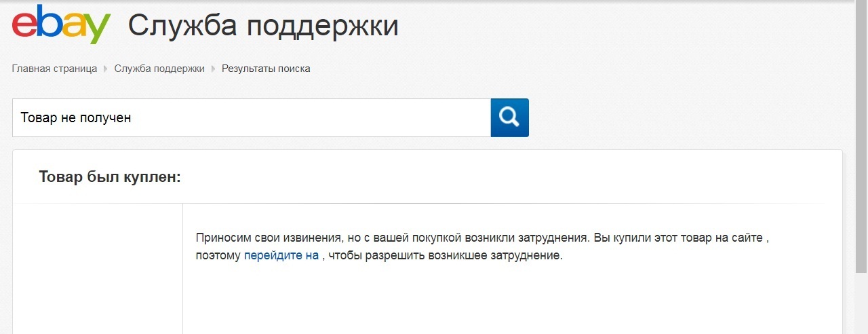Click the eBay logo
The width and height of the screenshot is (868, 334).
click(61, 25)
